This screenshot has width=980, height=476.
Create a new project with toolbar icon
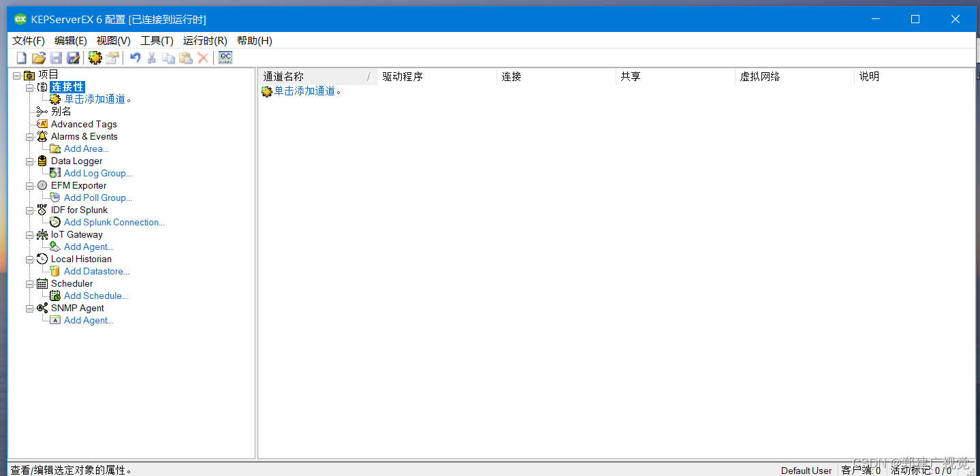point(21,58)
